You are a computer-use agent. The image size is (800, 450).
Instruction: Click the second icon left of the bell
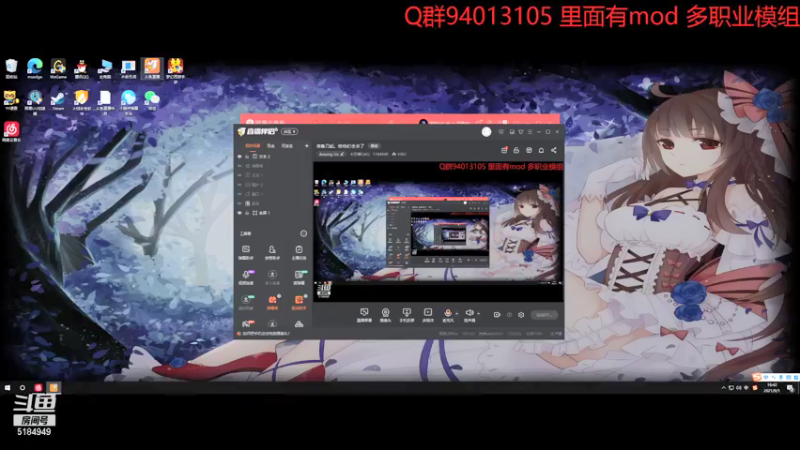point(516,150)
